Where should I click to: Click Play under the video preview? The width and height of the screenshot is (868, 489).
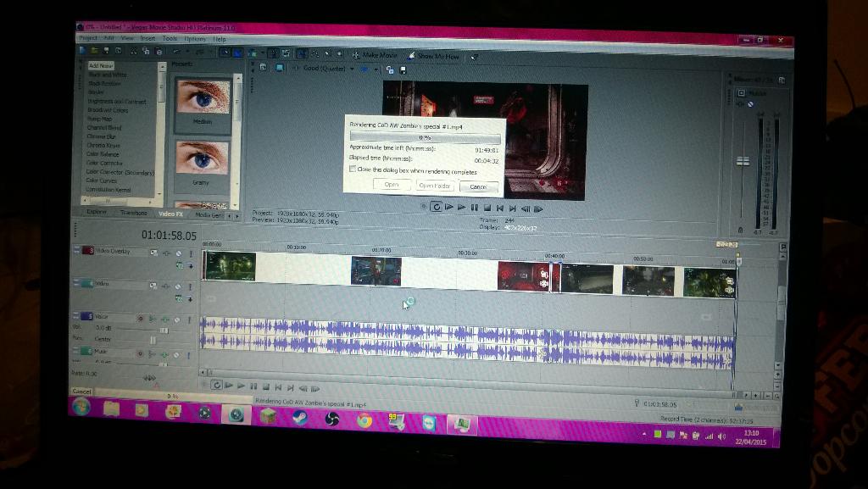coord(462,208)
